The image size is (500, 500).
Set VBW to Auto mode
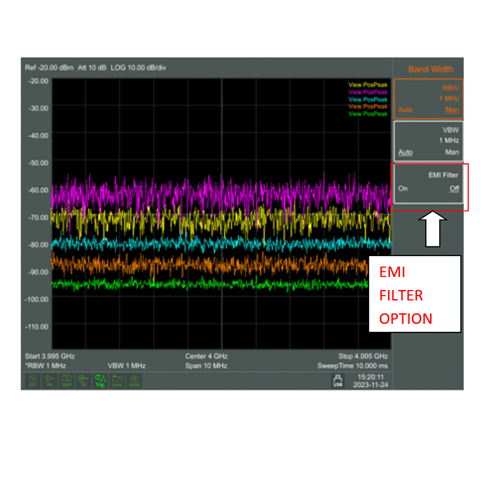(x=405, y=152)
